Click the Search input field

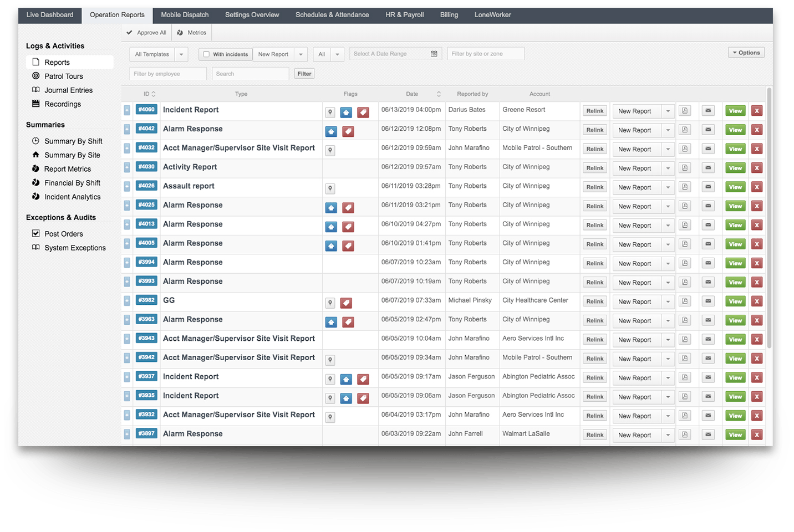tap(251, 74)
